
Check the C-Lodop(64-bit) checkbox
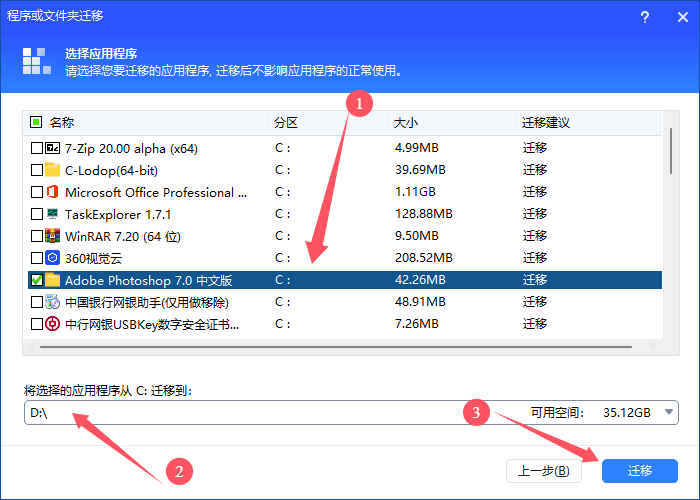coord(37,170)
